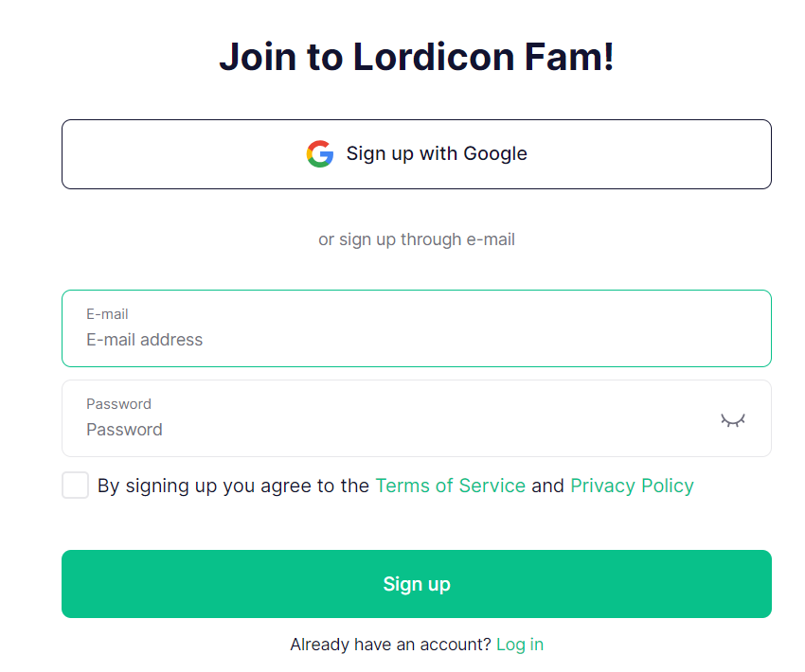Image resolution: width=805 pixels, height=672 pixels.
Task: Click the word "and" between policy links
Action: click(547, 486)
